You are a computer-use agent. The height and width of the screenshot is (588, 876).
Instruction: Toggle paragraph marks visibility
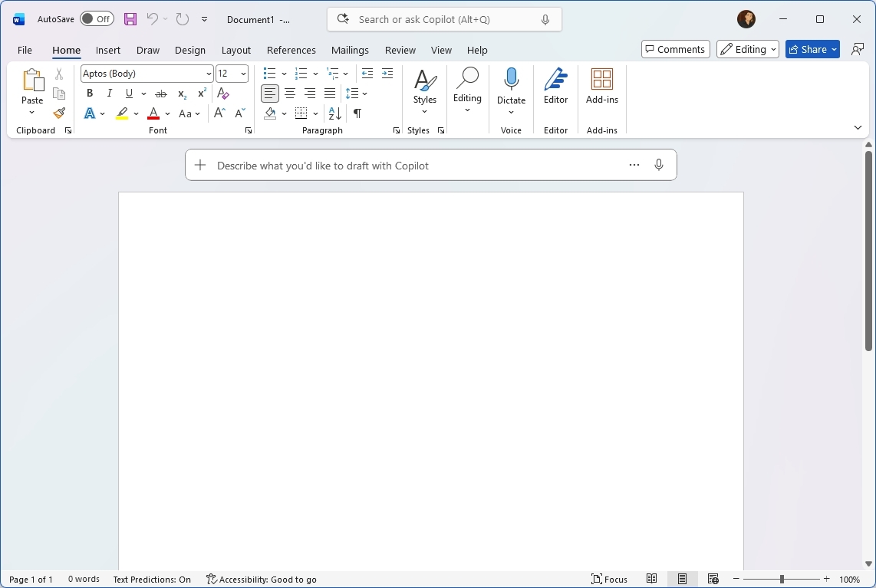[x=356, y=113]
